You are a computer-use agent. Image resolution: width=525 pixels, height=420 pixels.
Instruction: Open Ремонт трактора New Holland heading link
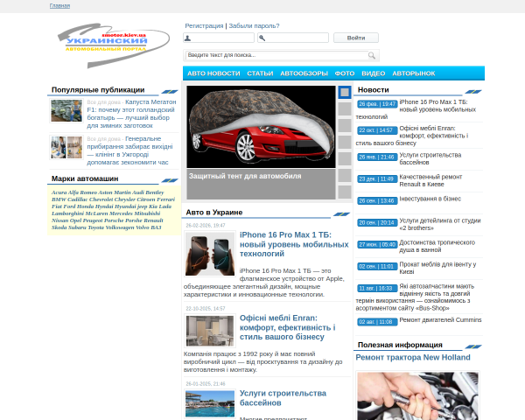pyautogui.click(x=413, y=357)
